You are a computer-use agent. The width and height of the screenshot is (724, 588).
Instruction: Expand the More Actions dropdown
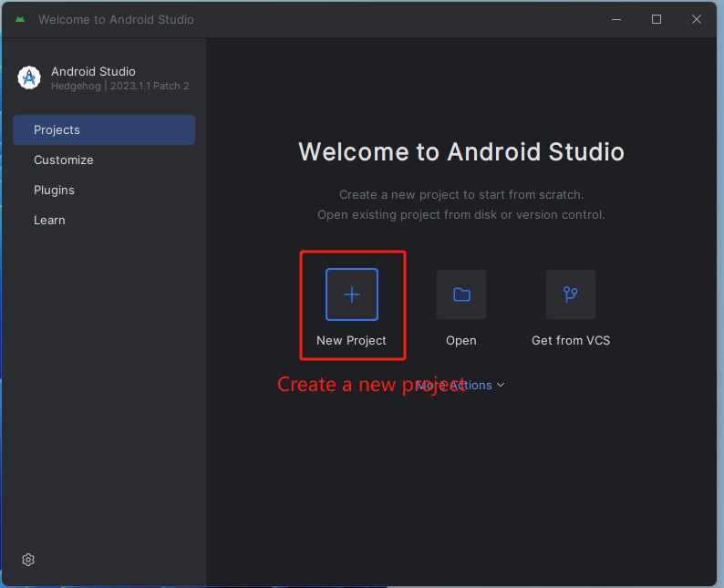click(x=460, y=385)
